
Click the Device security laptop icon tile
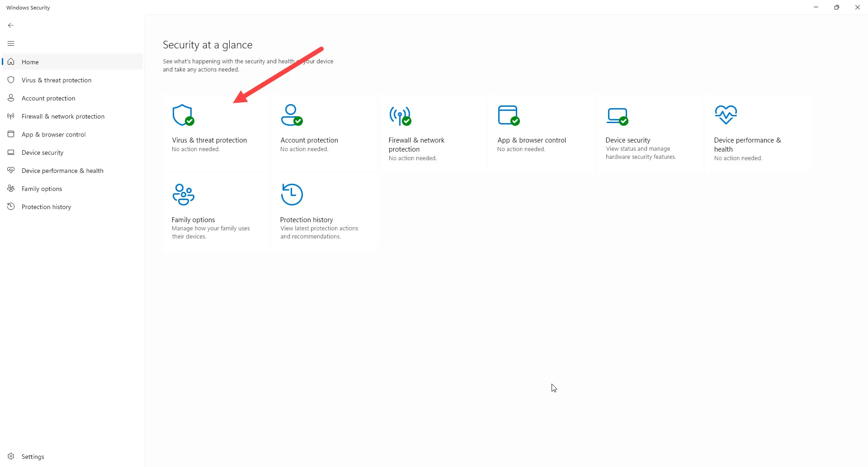pyautogui.click(x=617, y=116)
